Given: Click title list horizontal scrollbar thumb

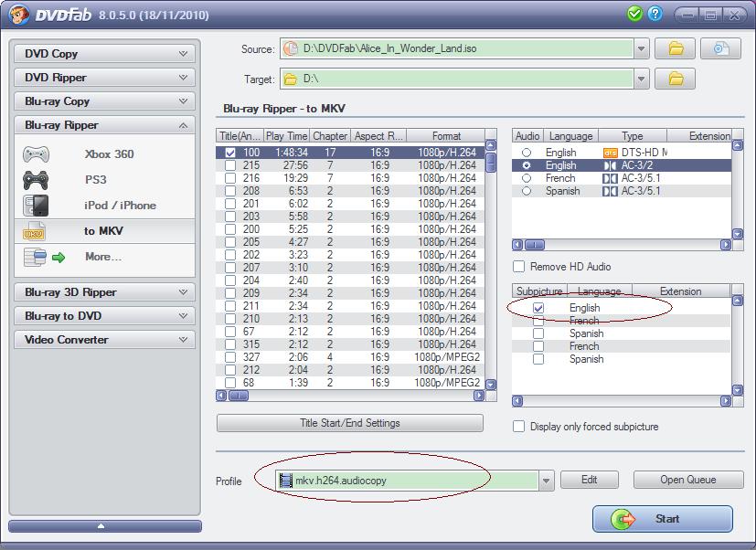Looking at the screenshot, I should coord(239,396).
